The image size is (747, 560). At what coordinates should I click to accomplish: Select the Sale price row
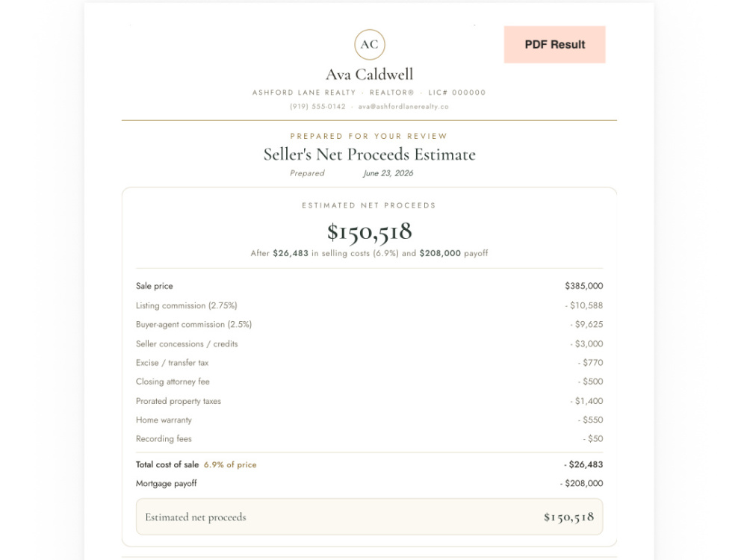369,286
